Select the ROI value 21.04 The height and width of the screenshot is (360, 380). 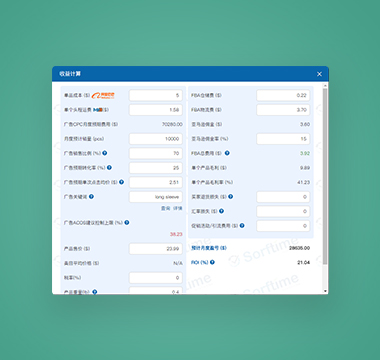(304, 263)
